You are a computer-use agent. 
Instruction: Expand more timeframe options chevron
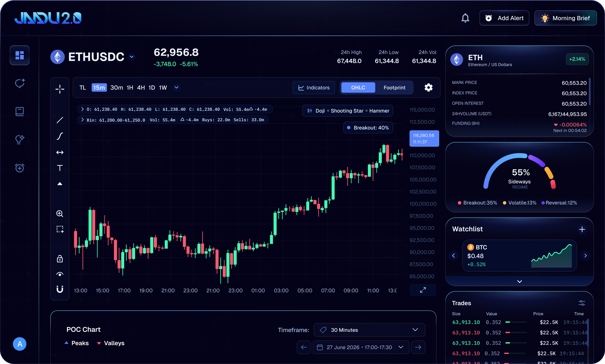pos(176,87)
